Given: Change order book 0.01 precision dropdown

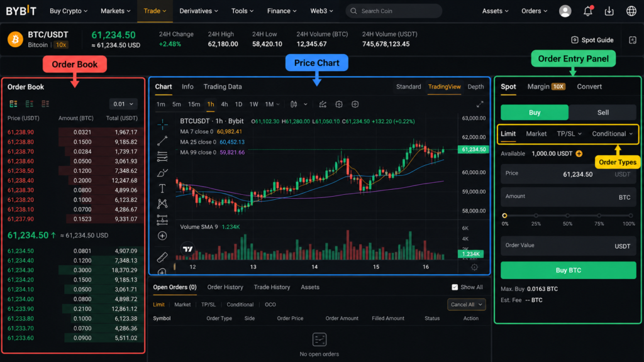Looking at the screenshot, I should [123, 104].
